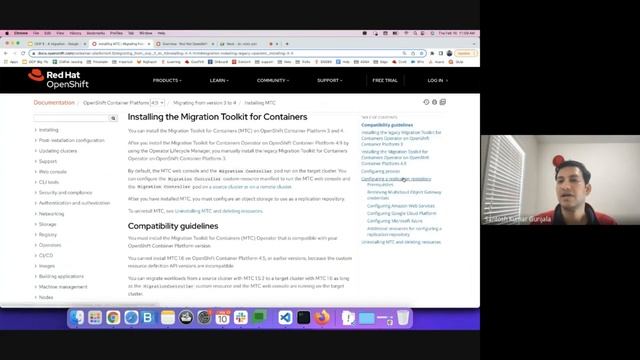Click the docs sidebar search field

(71, 118)
